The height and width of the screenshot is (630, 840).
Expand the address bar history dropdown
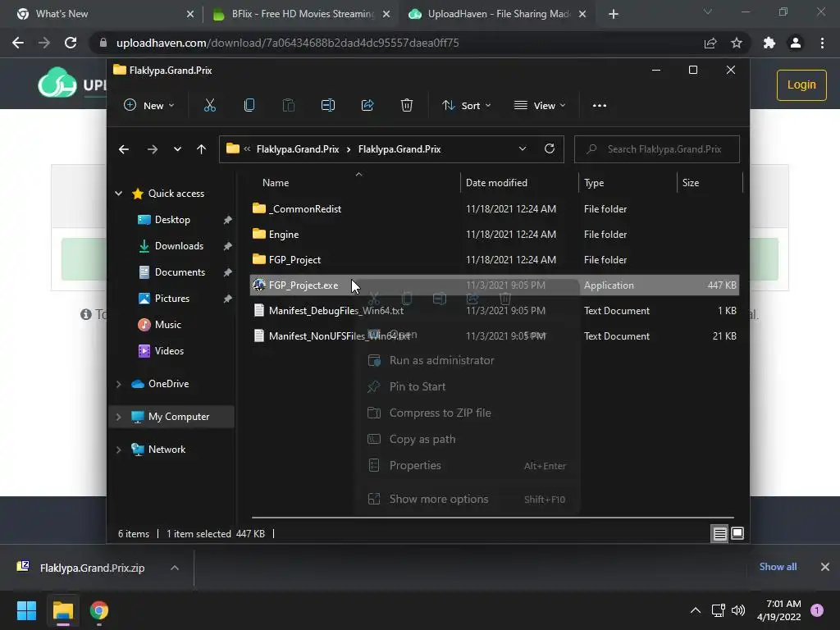click(523, 149)
